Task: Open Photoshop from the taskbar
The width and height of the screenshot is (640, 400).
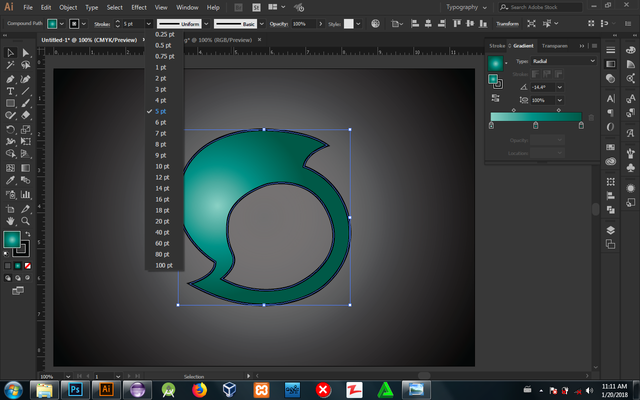Action: [73, 388]
